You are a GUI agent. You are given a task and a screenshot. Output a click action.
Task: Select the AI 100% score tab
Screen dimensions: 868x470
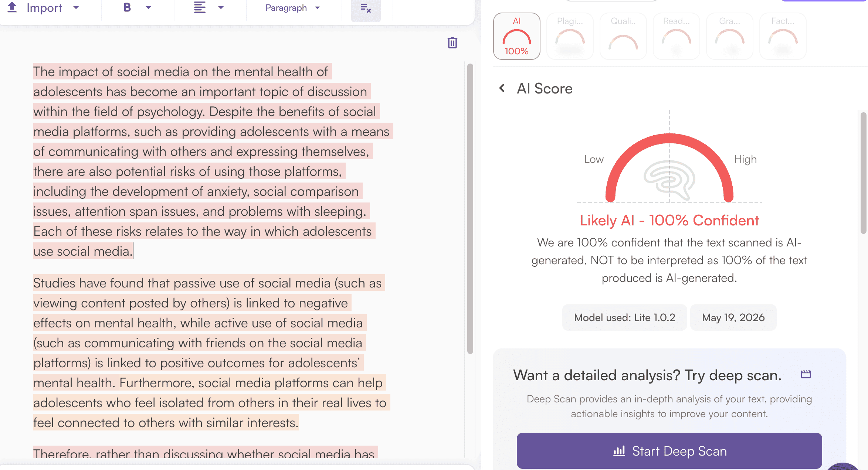[x=516, y=36]
